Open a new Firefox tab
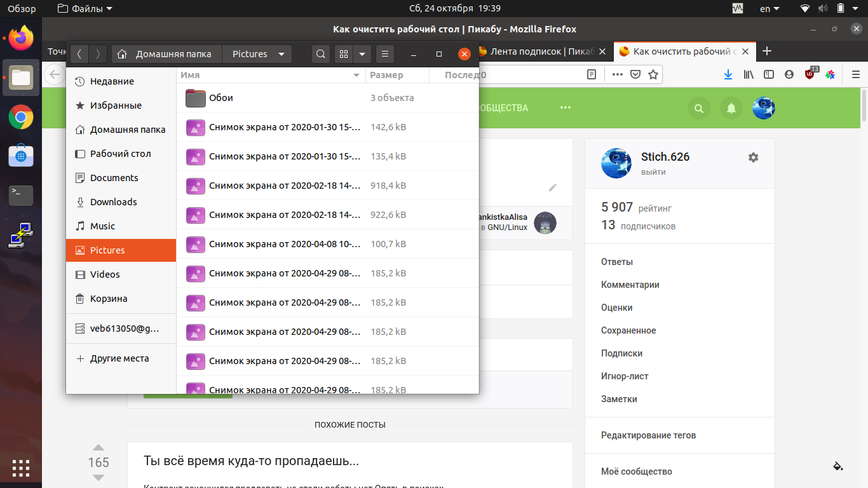Image resolution: width=868 pixels, height=488 pixels. (767, 51)
